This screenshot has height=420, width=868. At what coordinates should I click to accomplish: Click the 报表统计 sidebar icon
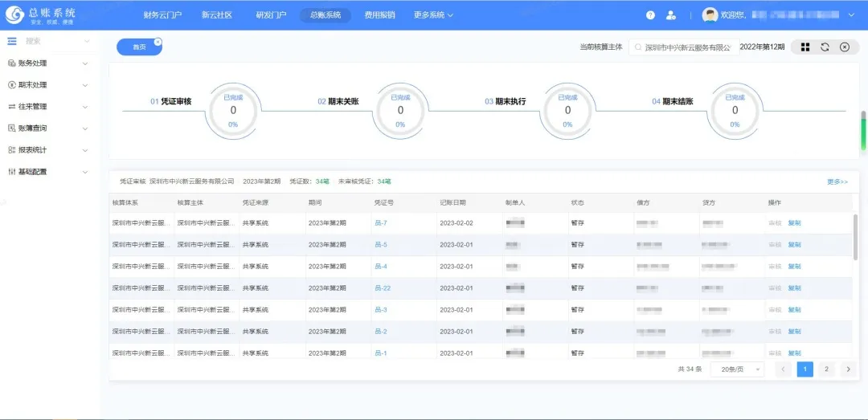coord(11,150)
